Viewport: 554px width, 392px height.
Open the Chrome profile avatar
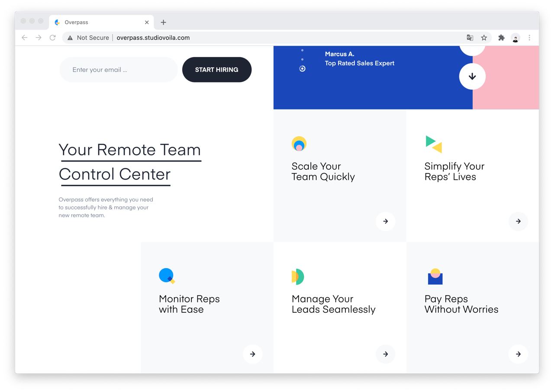(515, 38)
